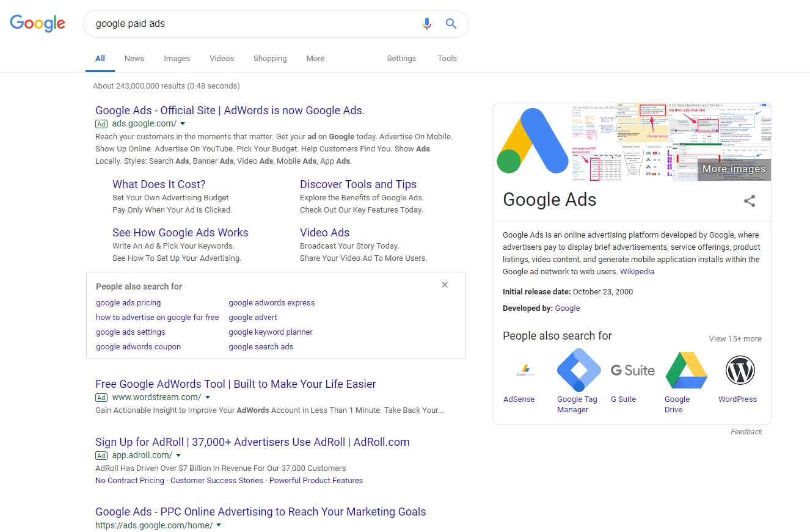This screenshot has width=810, height=532.
Task: Open Sign Up for AdRoll ad headline
Action: point(252,442)
